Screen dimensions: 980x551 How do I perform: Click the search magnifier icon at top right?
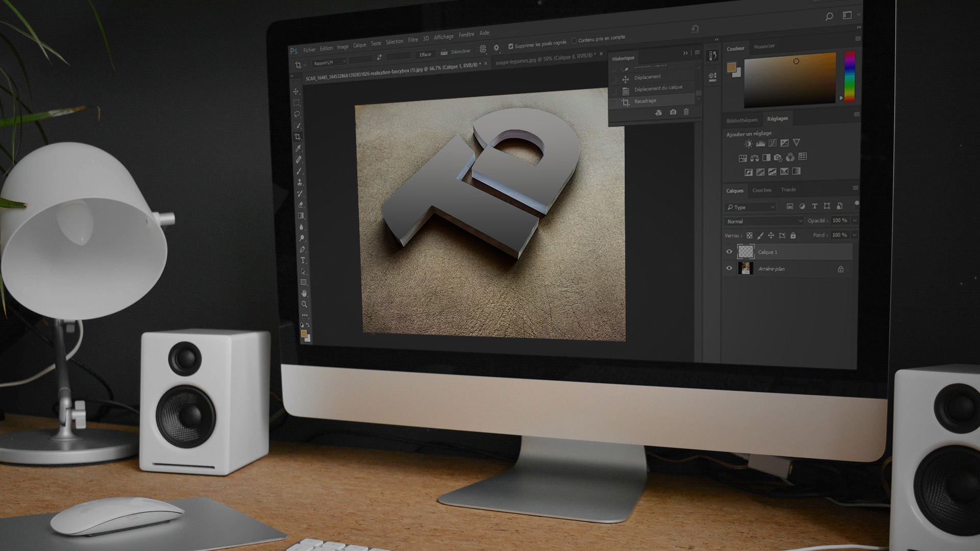pyautogui.click(x=829, y=16)
